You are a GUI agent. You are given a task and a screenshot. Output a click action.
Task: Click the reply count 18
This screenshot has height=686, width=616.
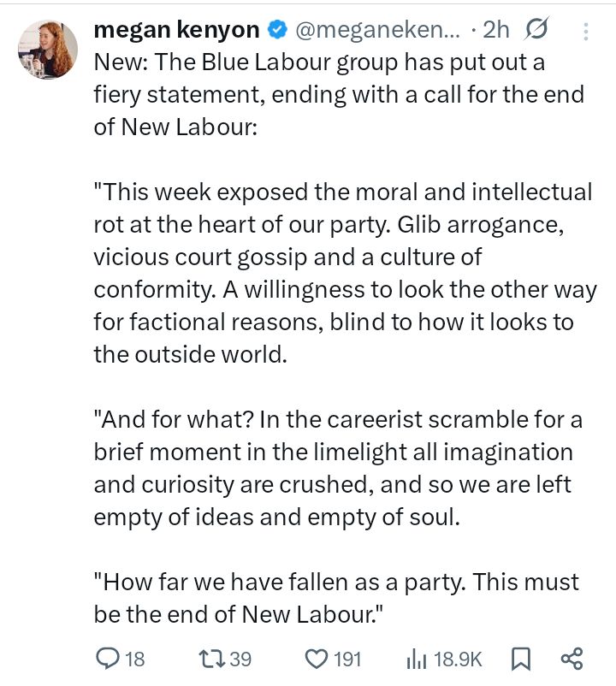click(135, 659)
